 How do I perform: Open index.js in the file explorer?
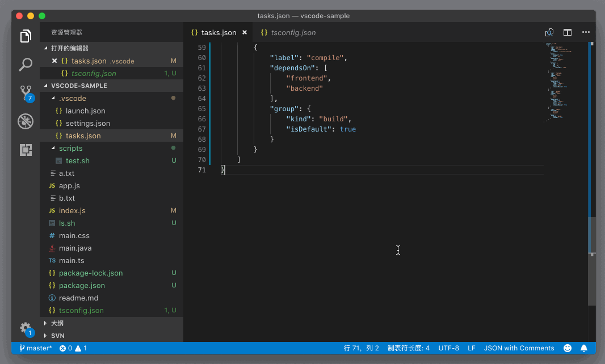click(72, 210)
